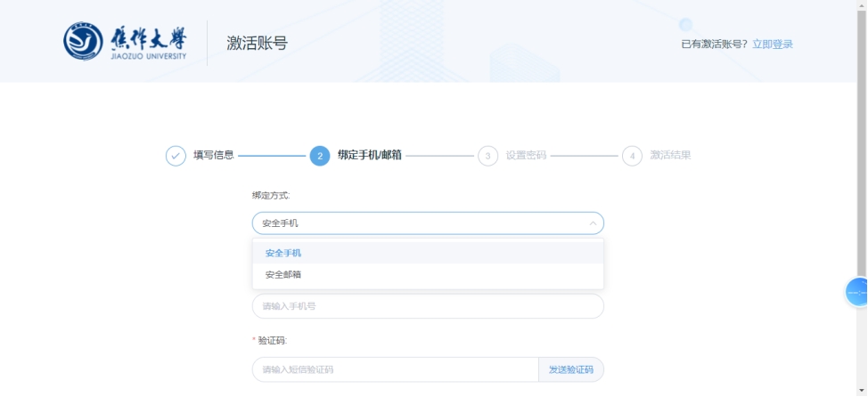Focus the 请输入手机号 phone input field
The image size is (868, 397).
[428, 306]
